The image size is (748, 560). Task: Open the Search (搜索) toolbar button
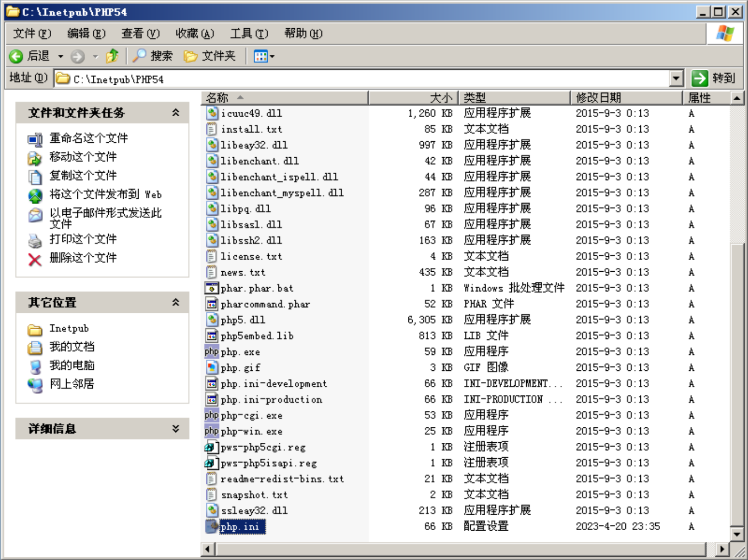coord(153,55)
